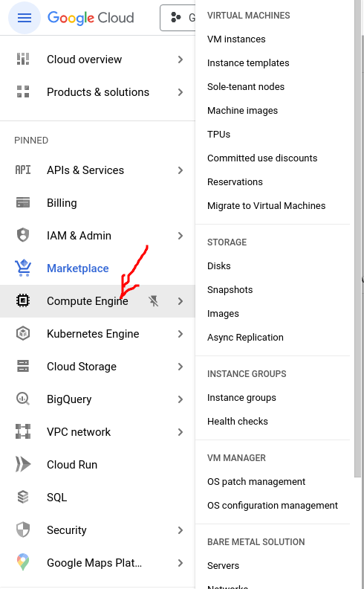Screen dimensions: 364x589
Task: Select Machine images
Action: pos(242,110)
